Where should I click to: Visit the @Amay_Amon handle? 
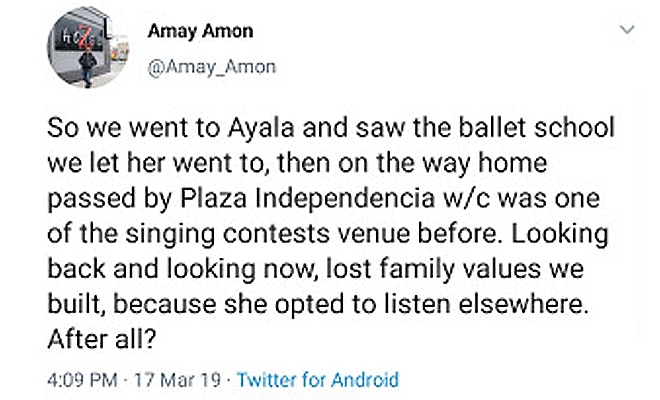[x=212, y=67]
